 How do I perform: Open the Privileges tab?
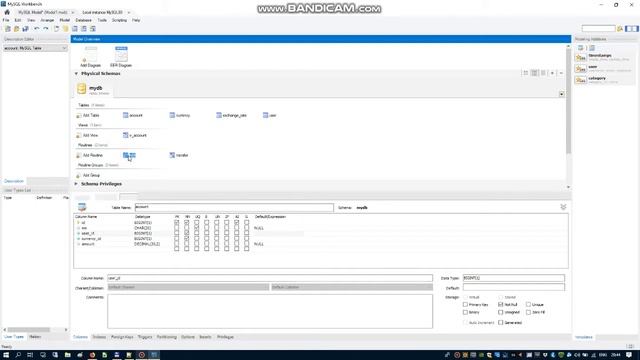(225, 337)
